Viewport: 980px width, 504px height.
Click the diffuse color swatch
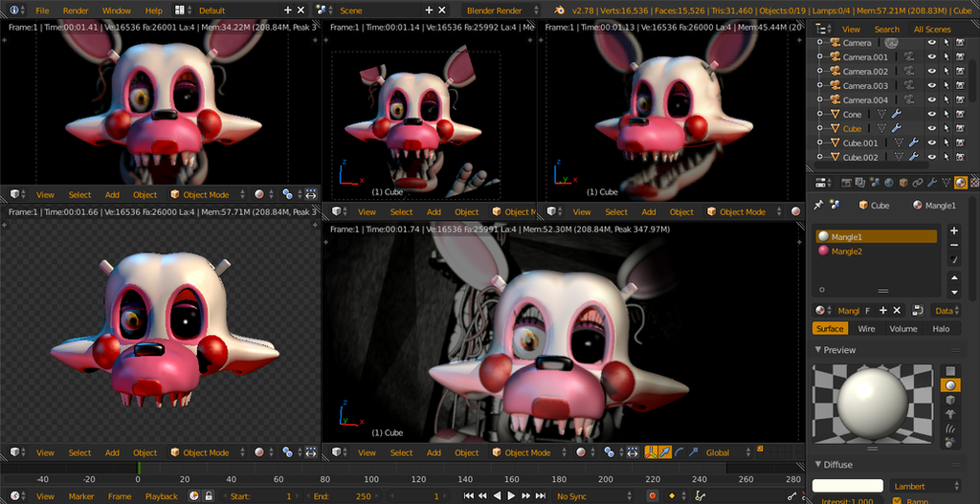pyautogui.click(x=848, y=486)
